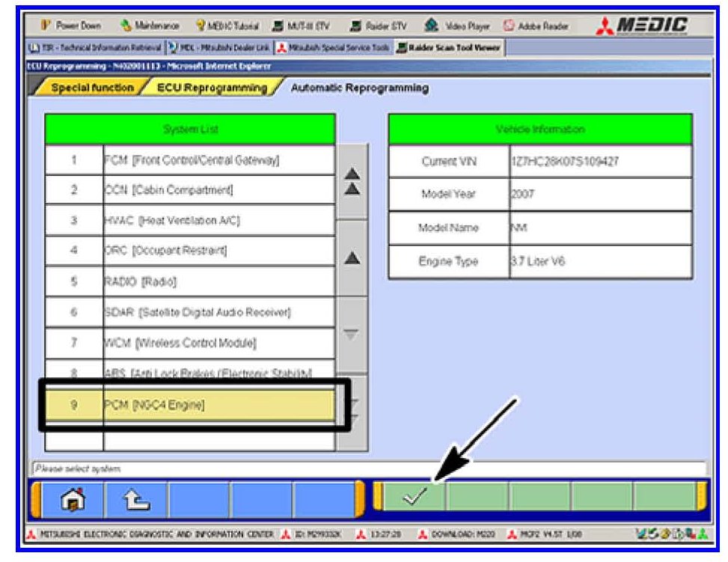Viewport: 728px width, 562px height.
Task: Select WCM [Wireless Control Module] row
Action: tap(218, 343)
